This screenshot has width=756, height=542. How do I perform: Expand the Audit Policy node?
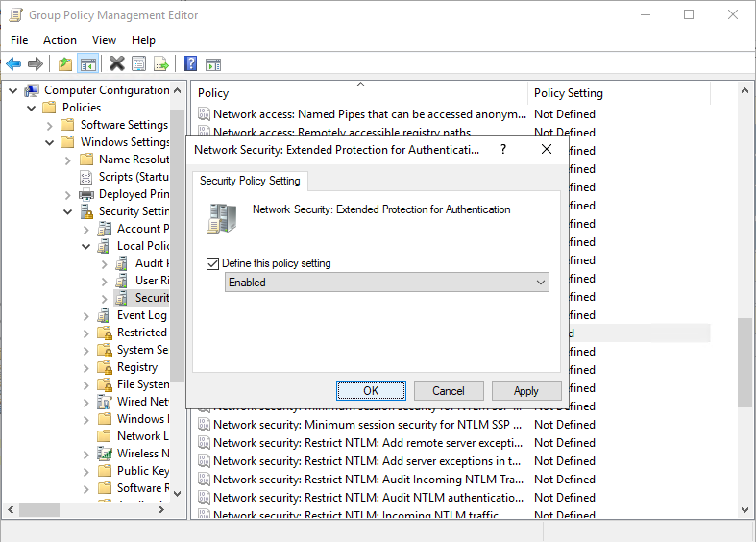click(x=104, y=264)
